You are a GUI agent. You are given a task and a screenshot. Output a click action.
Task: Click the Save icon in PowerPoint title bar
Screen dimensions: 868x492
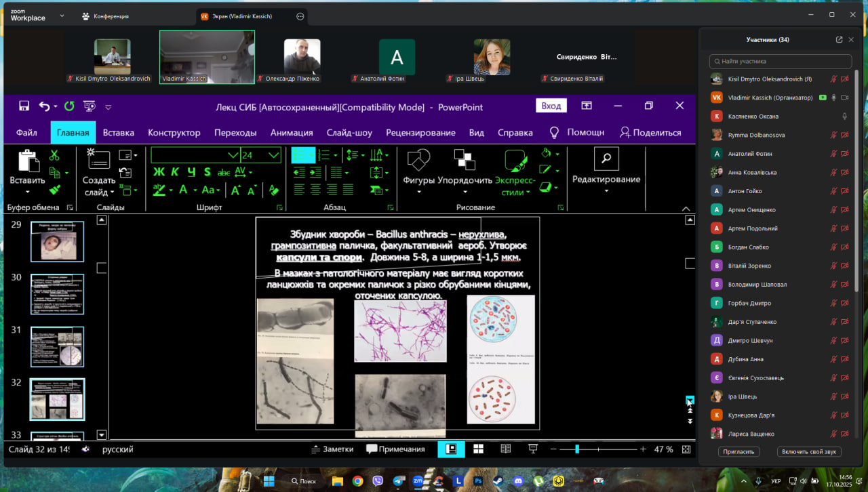coord(24,106)
